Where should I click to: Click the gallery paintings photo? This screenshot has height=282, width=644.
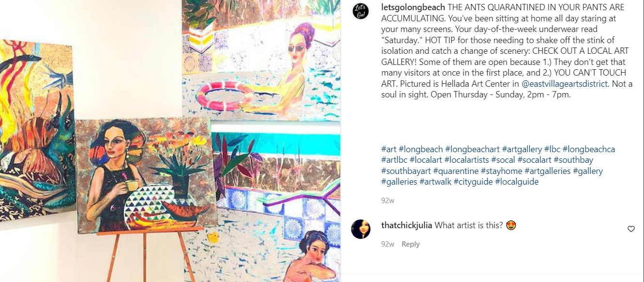pos(170,141)
